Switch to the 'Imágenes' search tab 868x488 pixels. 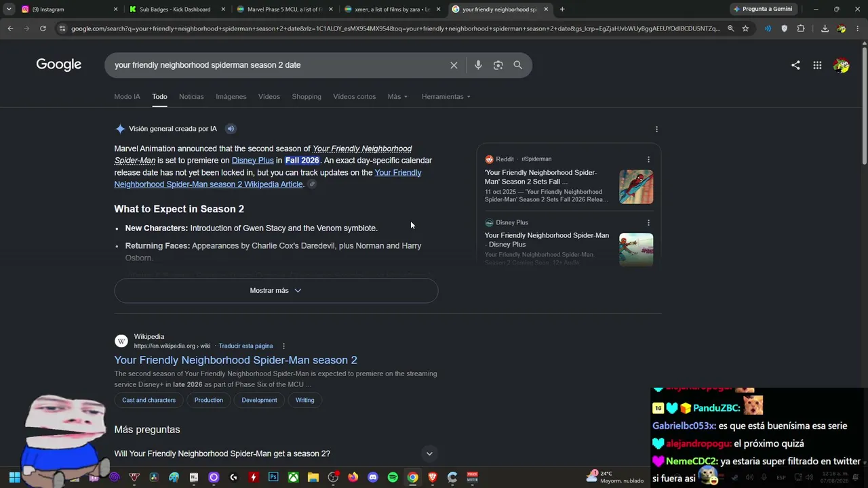tap(231, 97)
